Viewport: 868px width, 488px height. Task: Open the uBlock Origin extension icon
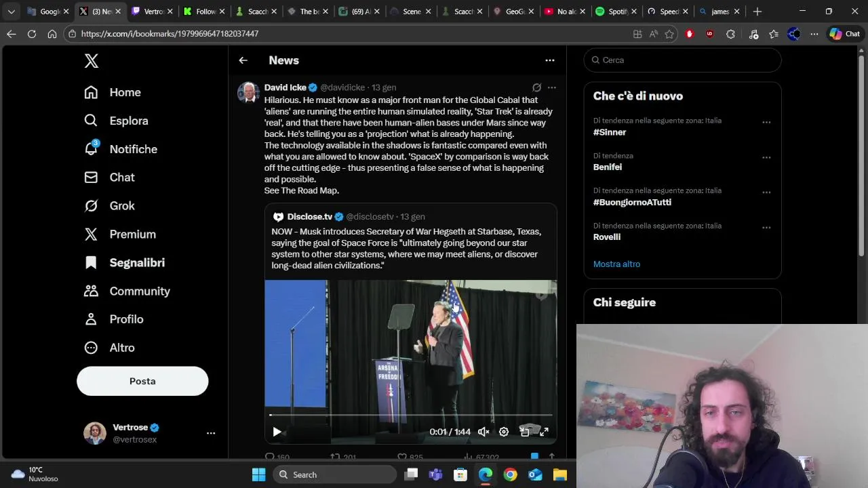pyautogui.click(x=710, y=34)
